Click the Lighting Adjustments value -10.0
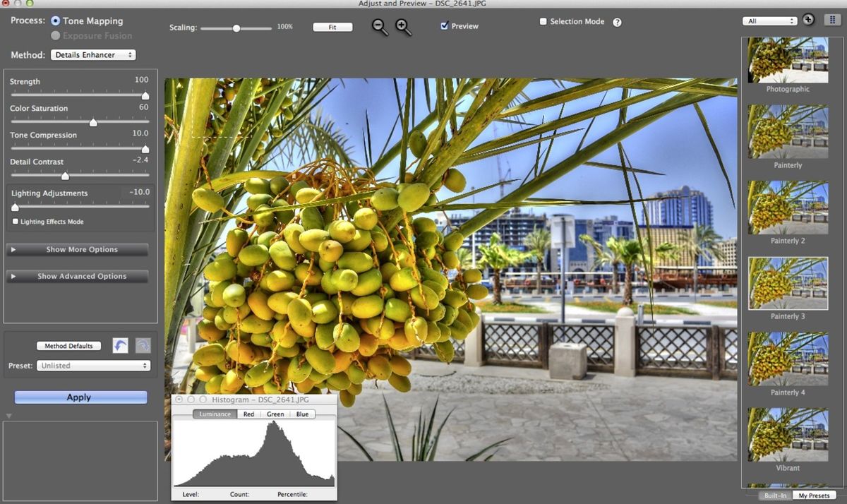Image resolution: width=847 pixels, height=504 pixels. 140,192
